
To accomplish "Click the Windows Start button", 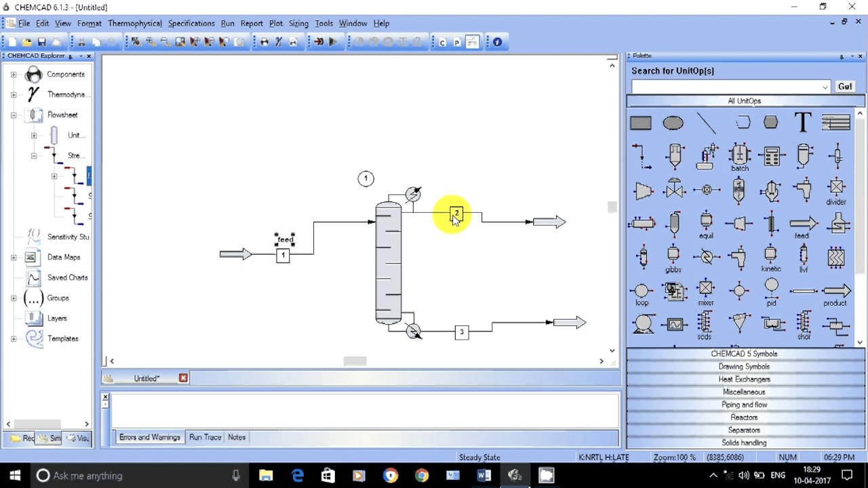I will [x=15, y=476].
